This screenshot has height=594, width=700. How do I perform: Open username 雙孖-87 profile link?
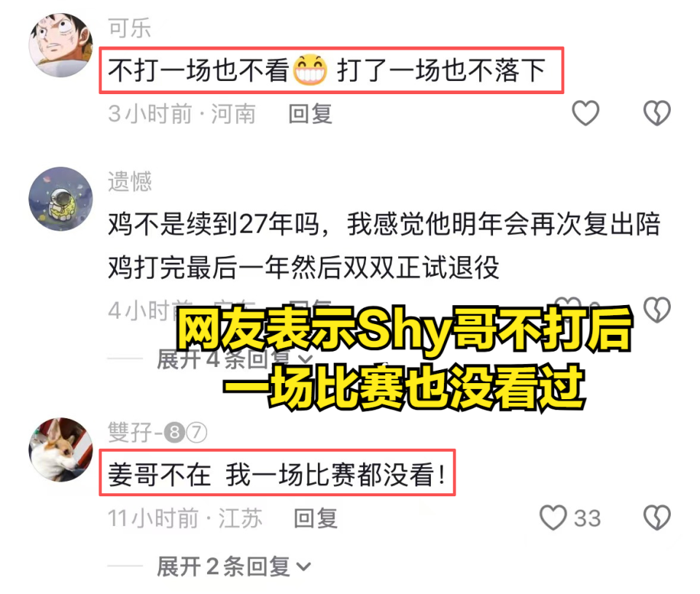click(157, 432)
